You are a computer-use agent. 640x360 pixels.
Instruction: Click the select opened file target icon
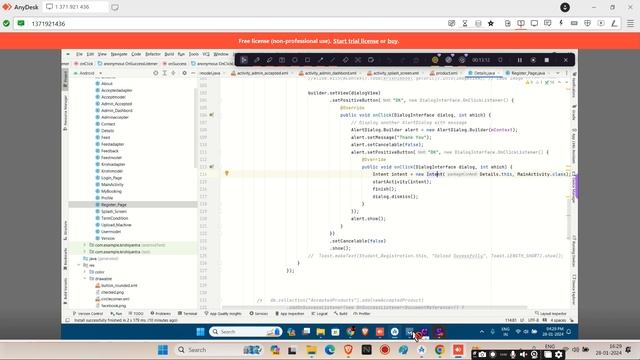pyautogui.click(x=156, y=73)
